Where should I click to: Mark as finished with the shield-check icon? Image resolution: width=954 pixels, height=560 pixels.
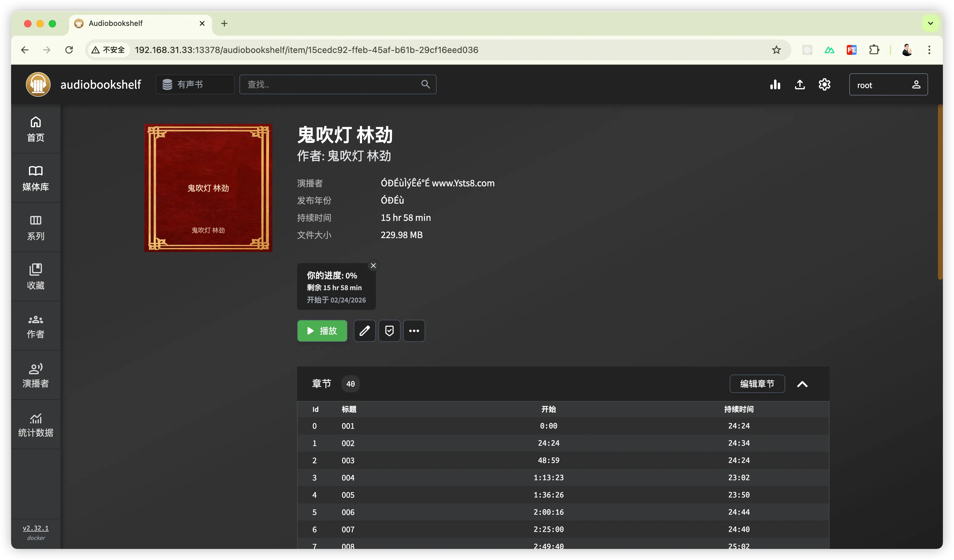click(389, 331)
